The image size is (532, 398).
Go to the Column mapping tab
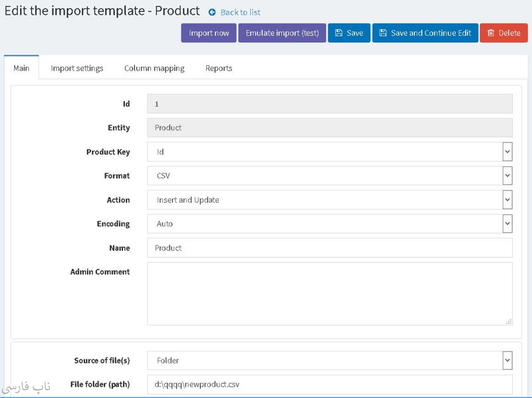point(154,68)
